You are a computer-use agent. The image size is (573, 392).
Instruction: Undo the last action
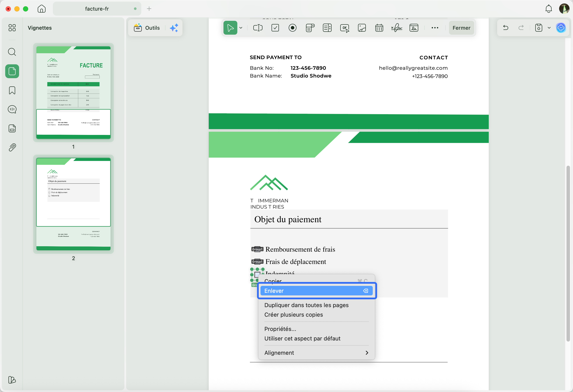point(506,28)
